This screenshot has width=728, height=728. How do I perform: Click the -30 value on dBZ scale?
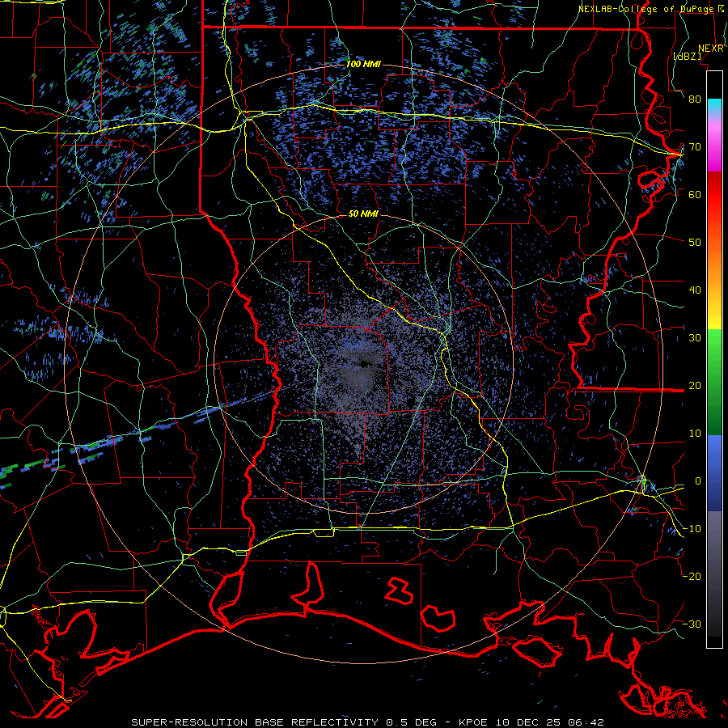click(x=692, y=624)
